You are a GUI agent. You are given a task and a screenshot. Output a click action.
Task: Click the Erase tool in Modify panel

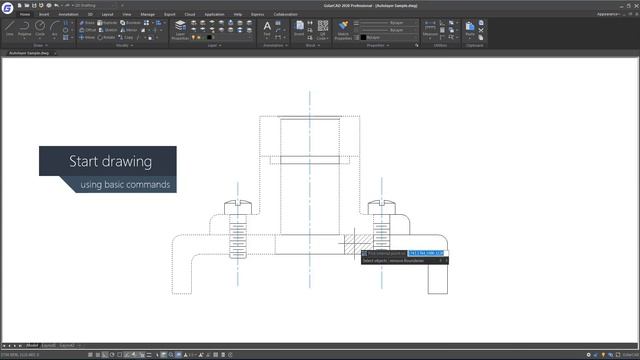(x=87, y=23)
